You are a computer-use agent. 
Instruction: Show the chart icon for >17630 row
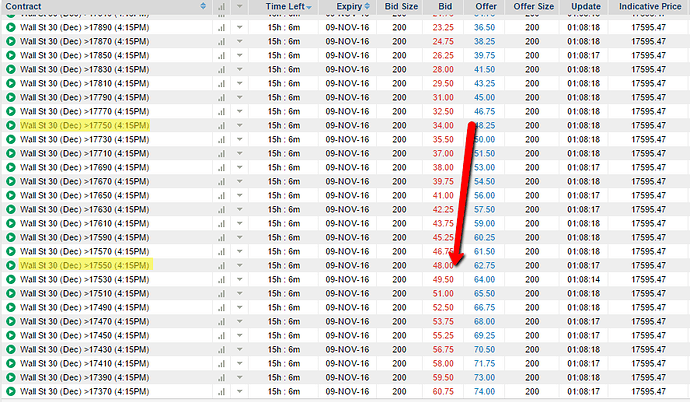[221, 209]
